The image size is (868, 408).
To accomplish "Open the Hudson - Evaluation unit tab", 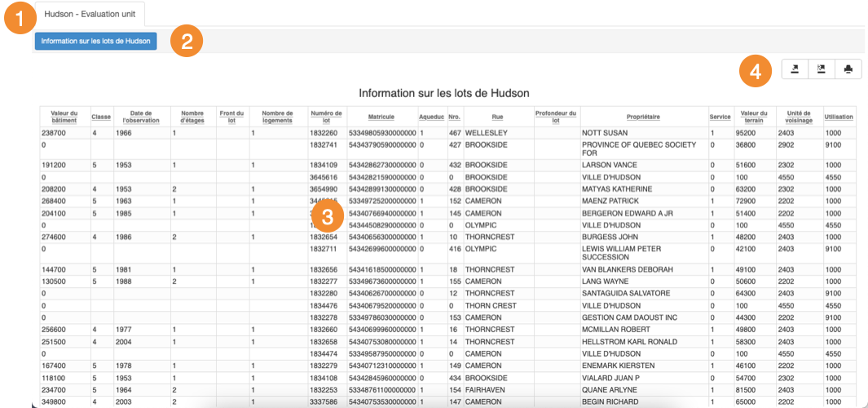I will click(90, 14).
